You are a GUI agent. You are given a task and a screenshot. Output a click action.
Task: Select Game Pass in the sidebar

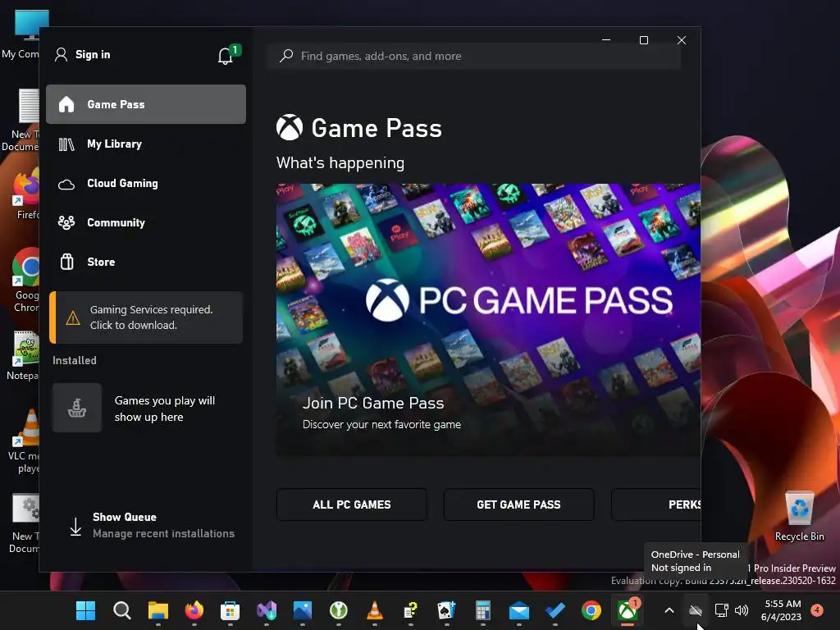146,104
